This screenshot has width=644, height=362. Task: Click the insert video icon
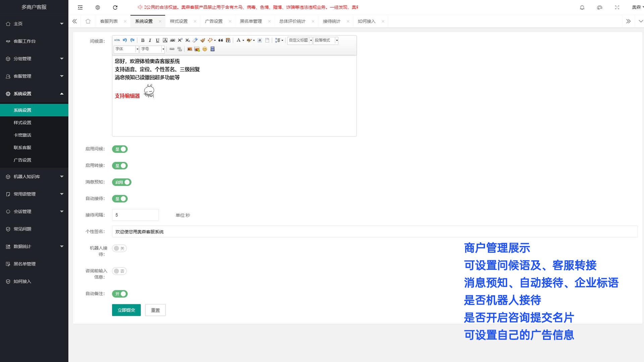click(x=212, y=49)
